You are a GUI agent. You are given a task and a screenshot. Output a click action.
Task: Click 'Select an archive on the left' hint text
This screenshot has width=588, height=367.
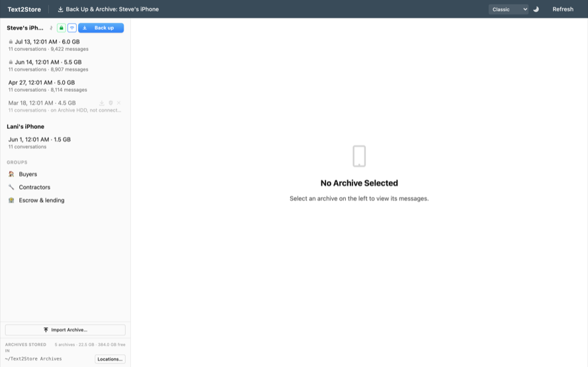[359, 198]
